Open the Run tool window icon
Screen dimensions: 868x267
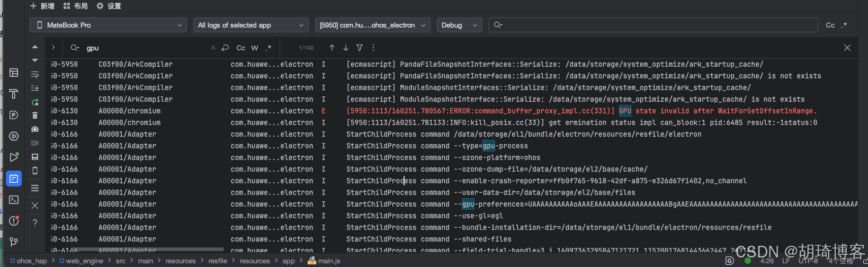click(x=14, y=157)
